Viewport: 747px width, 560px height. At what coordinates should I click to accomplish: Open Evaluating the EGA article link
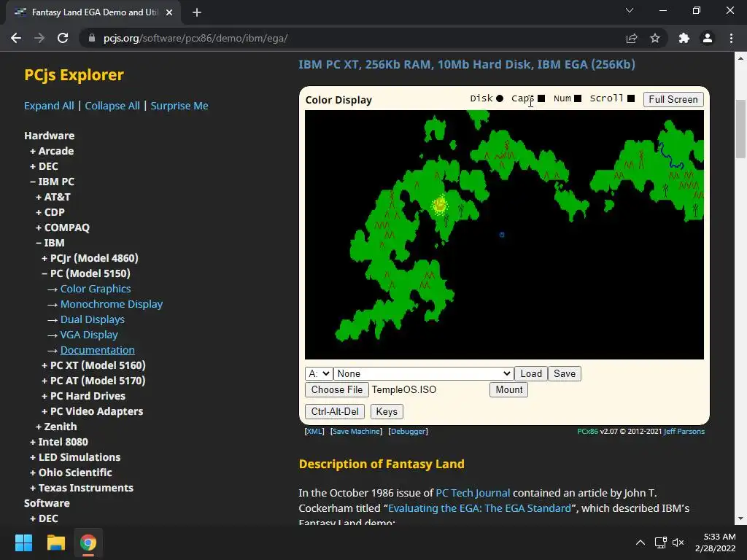[x=479, y=508]
